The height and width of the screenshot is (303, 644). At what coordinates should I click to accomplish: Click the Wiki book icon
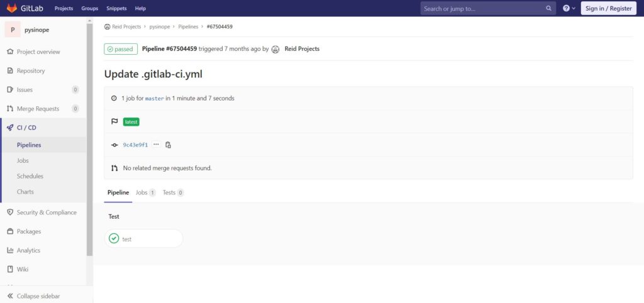click(10, 269)
